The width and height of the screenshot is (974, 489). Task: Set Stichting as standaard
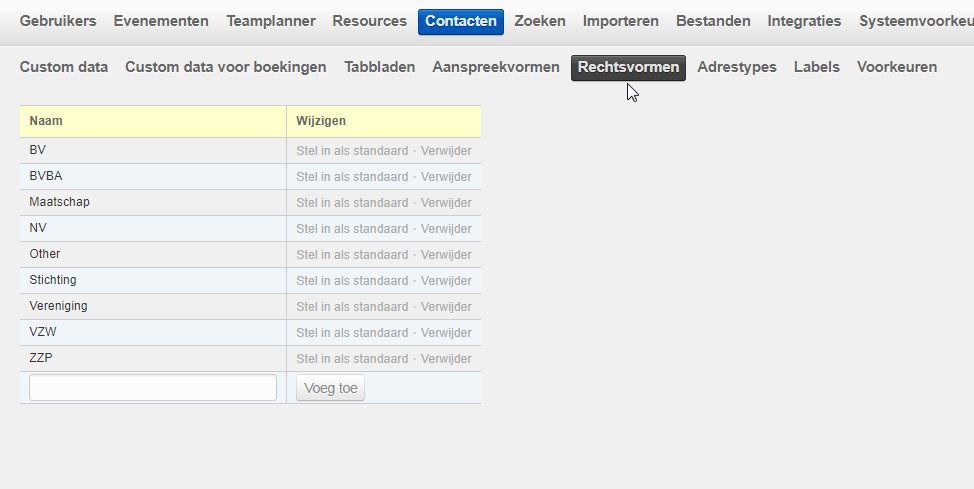coord(352,281)
